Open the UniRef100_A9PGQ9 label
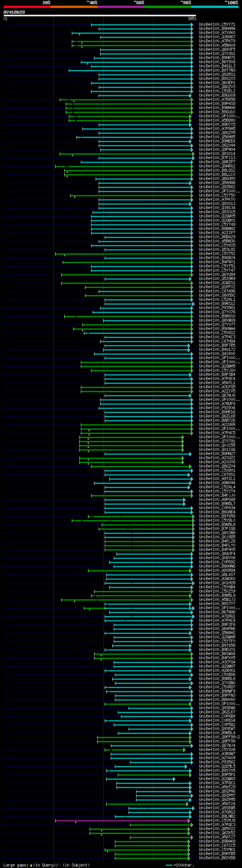Viewport: 242px width, 868px height. [217, 499]
